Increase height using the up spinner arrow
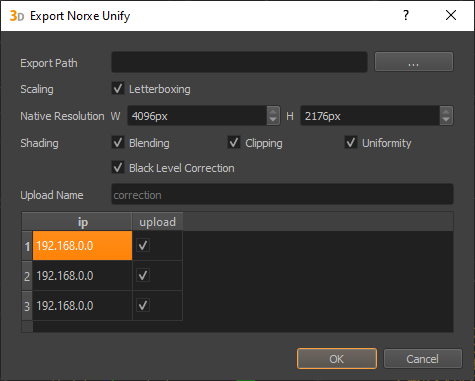Screen dimensions: 475x381 pyautogui.click(x=446, y=111)
